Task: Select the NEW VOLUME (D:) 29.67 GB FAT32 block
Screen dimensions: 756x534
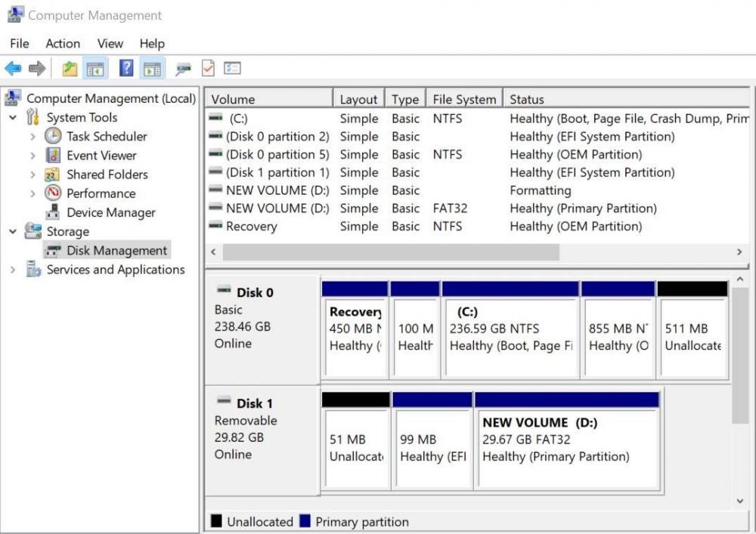Action: tap(567, 441)
